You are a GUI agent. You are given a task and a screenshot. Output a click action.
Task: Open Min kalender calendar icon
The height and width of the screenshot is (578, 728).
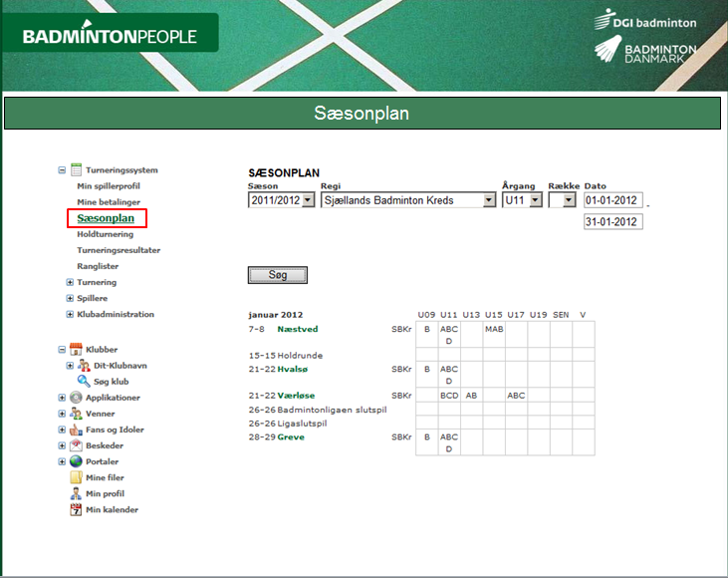(76, 509)
